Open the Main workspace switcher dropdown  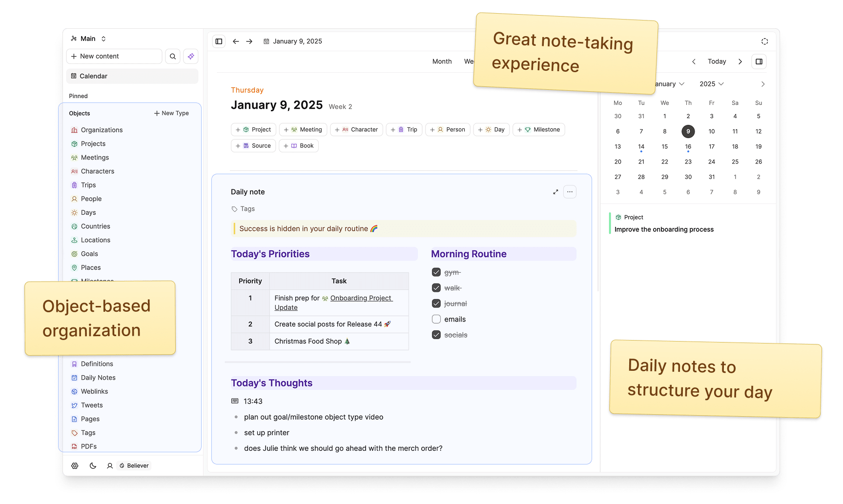[88, 39]
